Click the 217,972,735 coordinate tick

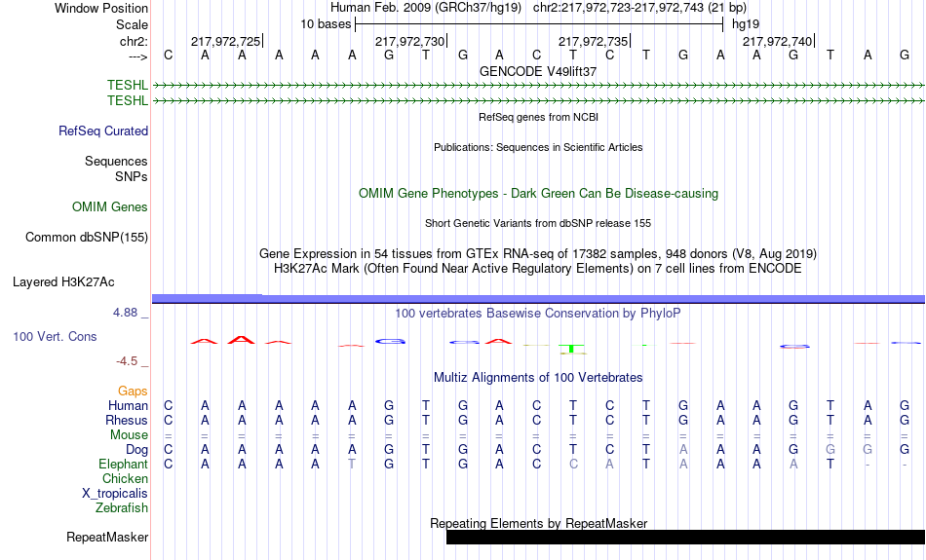(x=595, y=41)
